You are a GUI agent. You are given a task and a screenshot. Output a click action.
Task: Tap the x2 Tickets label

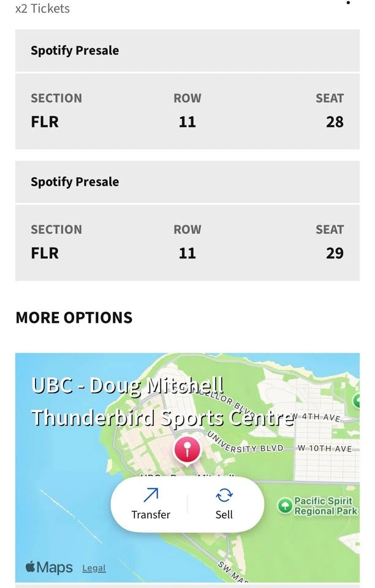point(42,9)
